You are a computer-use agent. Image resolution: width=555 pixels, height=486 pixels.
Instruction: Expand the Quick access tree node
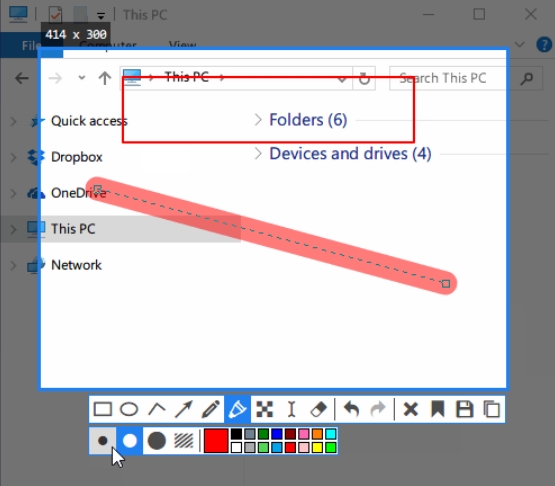pyautogui.click(x=13, y=121)
